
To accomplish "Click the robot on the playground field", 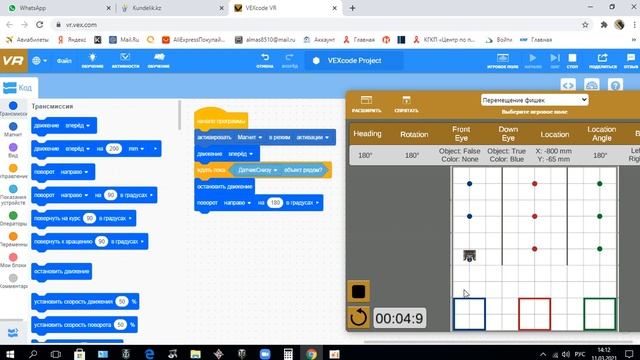I will (469, 256).
